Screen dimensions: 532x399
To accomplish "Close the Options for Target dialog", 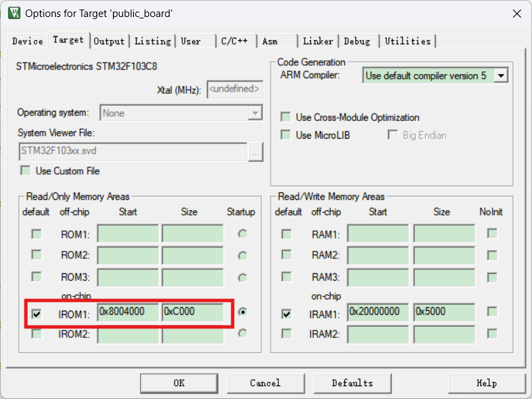I will (517, 14).
